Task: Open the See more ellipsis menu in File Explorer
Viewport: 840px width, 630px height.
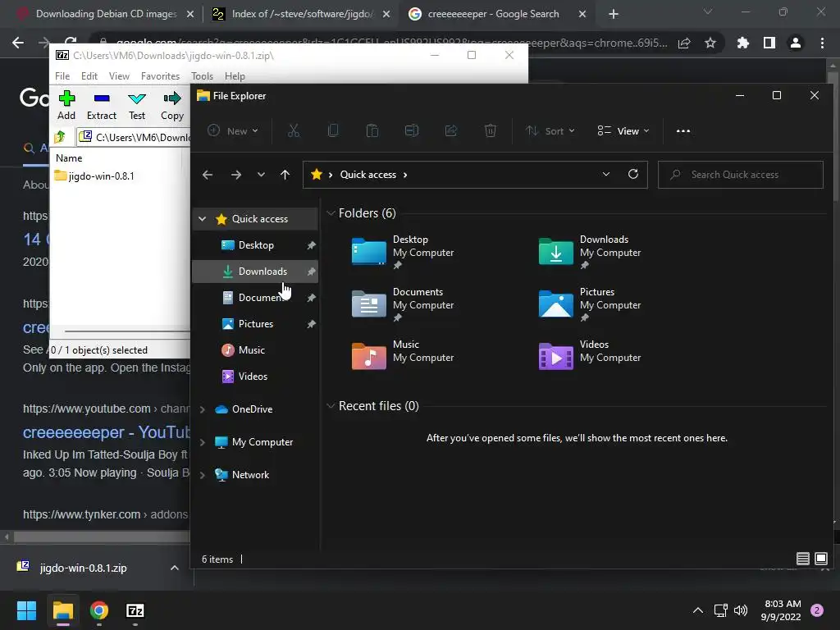Action: coord(683,130)
